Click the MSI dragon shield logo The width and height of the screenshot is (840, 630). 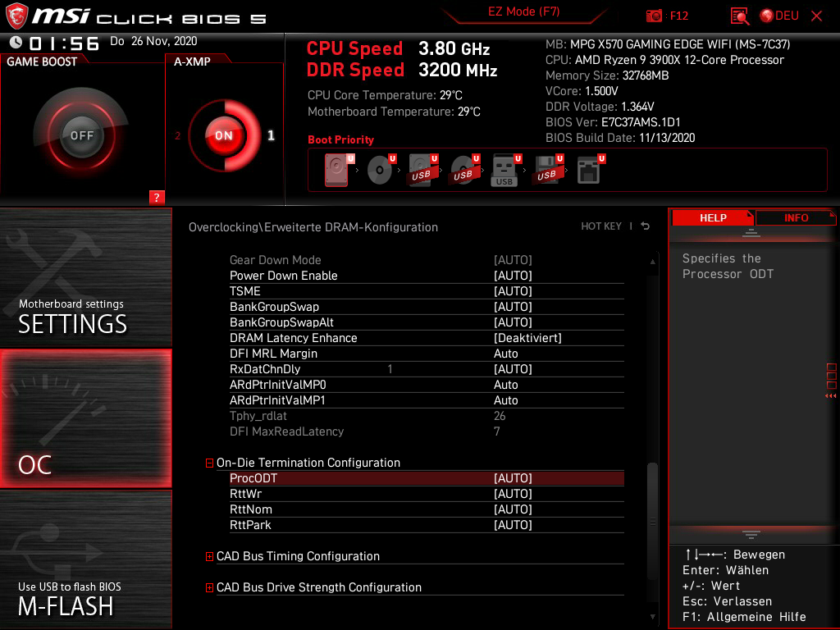point(16,16)
